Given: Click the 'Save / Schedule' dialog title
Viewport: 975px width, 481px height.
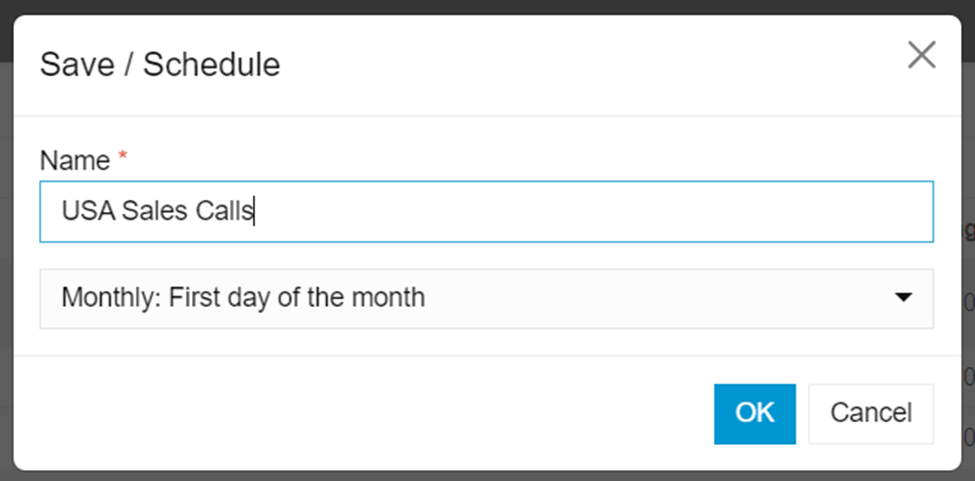Looking at the screenshot, I should click(160, 65).
